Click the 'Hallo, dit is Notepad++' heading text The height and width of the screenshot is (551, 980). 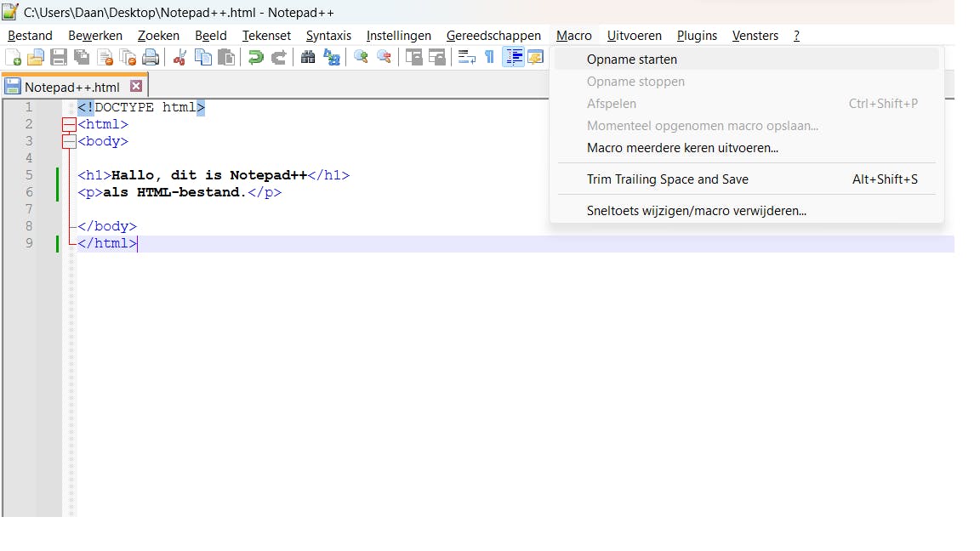click(209, 175)
